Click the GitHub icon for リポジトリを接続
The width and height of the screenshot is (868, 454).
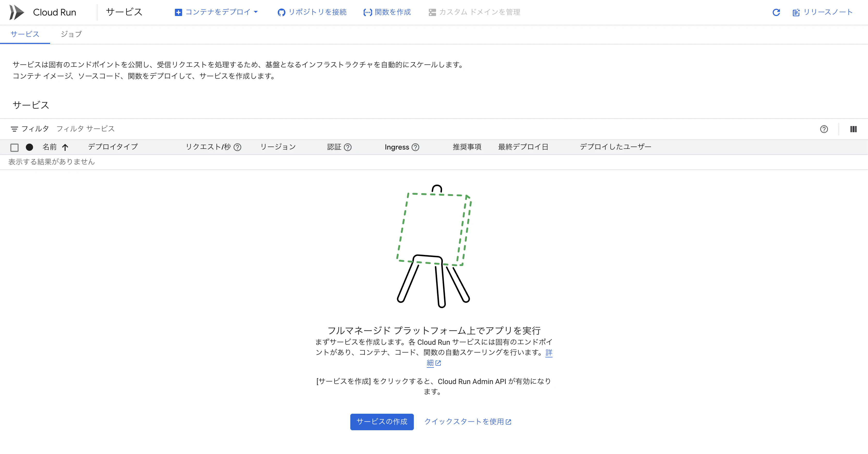(x=281, y=12)
